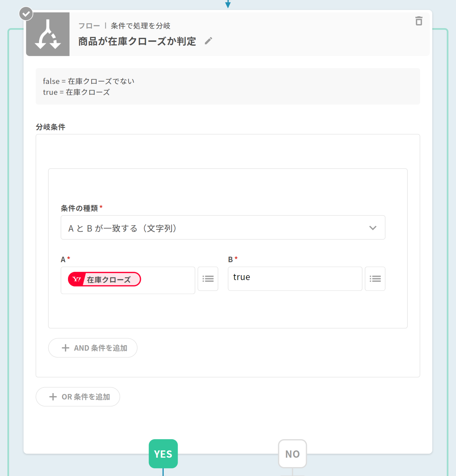Screen dimensions: 456x476
Task: Click the checkmark status badge
Action: 26,14
